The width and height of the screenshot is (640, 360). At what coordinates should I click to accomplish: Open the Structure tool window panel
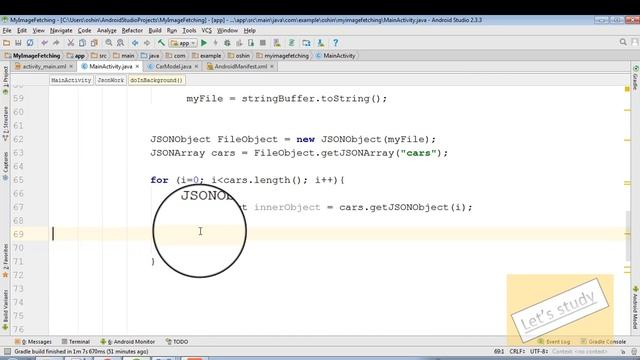(5, 124)
